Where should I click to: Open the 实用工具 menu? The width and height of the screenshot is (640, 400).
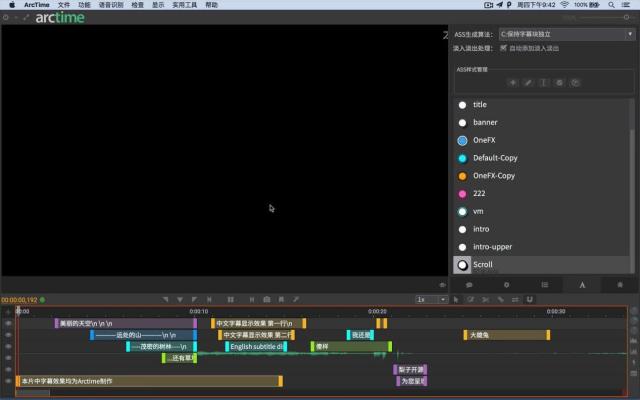pyautogui.click(x=184, y=5)
